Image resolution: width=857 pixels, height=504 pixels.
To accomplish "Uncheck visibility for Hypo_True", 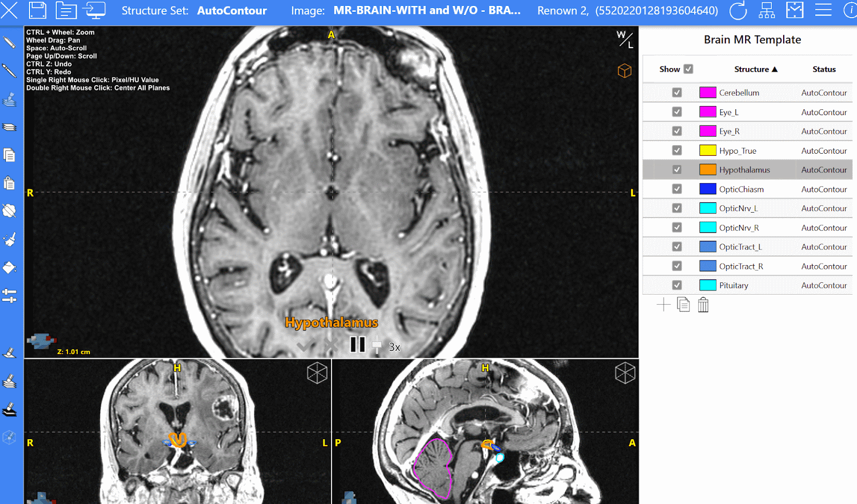I will [677, 151].
